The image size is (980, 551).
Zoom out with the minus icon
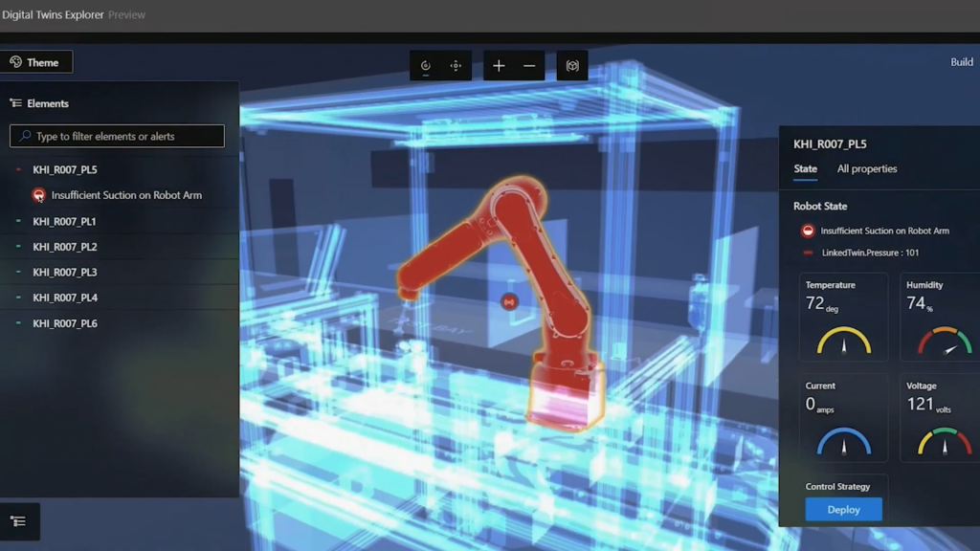click(529, 66)
